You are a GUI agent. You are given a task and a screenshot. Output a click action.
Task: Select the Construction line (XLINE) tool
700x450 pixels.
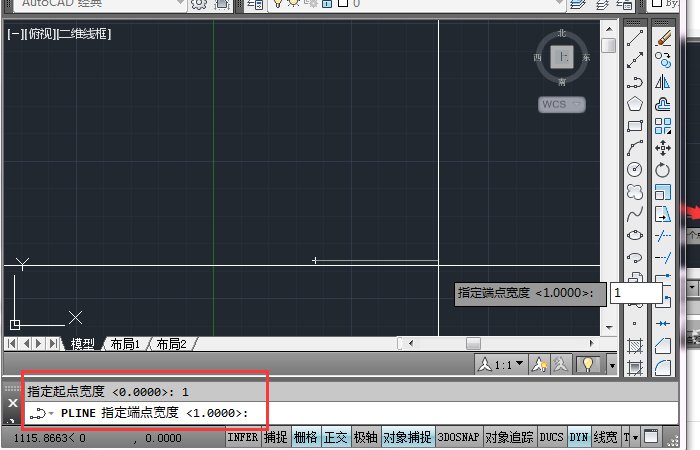(x=634, y=60)
